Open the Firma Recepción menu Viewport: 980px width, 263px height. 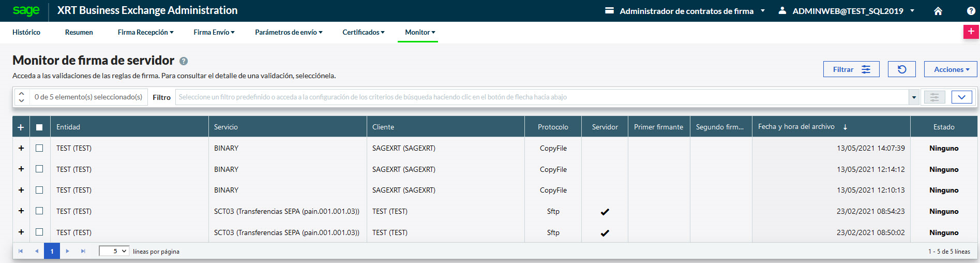[x=145, y=32]
